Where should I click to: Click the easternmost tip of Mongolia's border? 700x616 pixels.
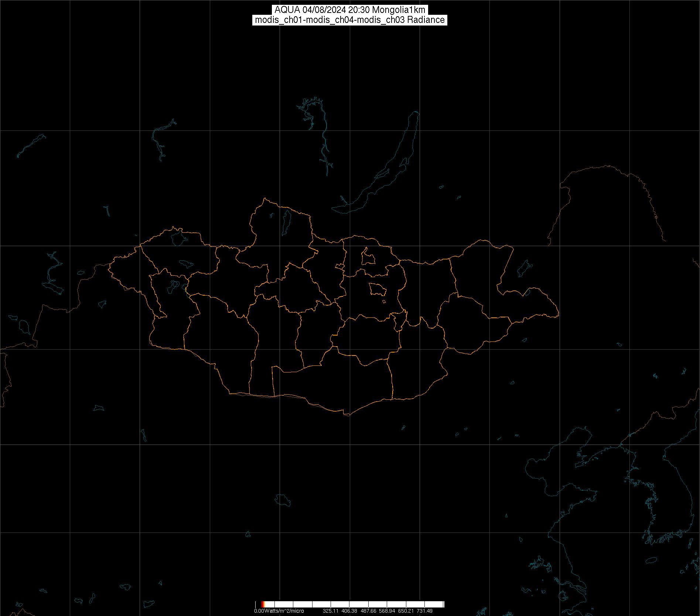(x=558, y=315)
